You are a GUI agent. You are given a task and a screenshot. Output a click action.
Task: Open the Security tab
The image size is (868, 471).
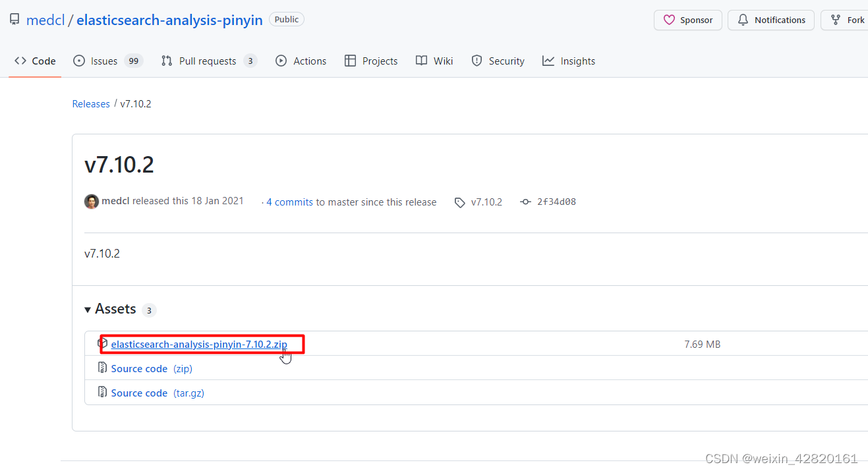point(498,61)
